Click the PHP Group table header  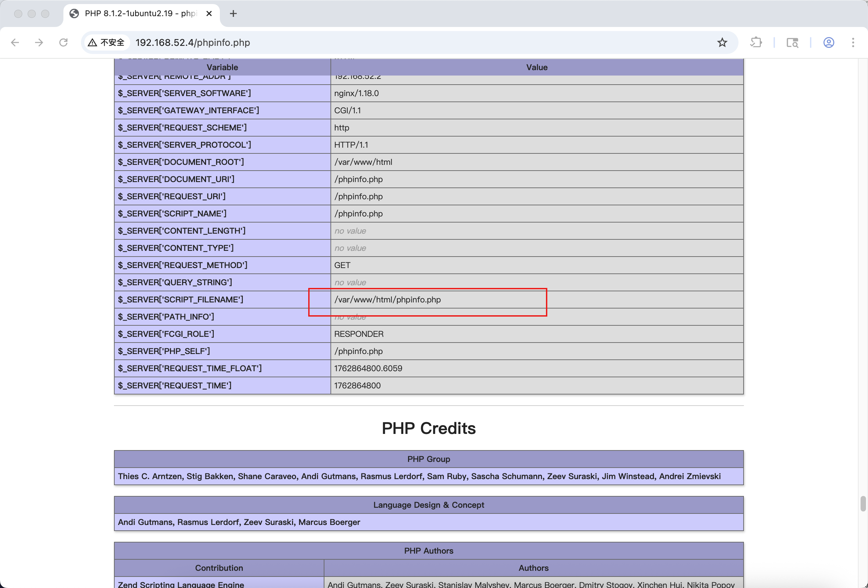pyautogui.click(x=428, y=459)
